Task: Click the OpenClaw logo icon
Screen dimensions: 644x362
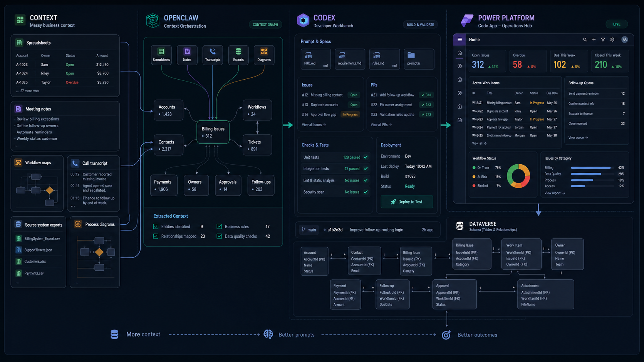Action: tap(153, 20)
